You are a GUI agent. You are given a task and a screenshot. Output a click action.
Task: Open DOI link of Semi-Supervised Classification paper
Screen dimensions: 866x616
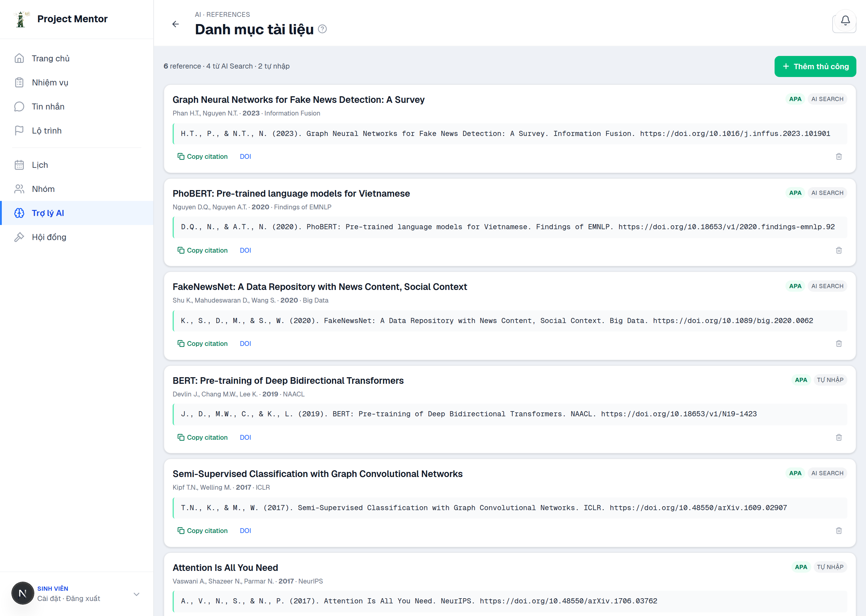point(245,531)
